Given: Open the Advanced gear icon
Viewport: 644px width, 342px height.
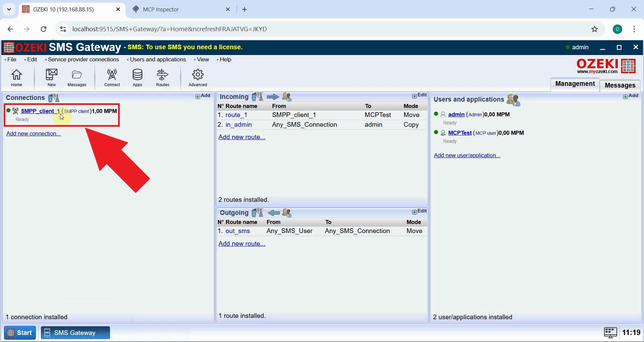Looking at the screenshot, I should click(197, 77).
